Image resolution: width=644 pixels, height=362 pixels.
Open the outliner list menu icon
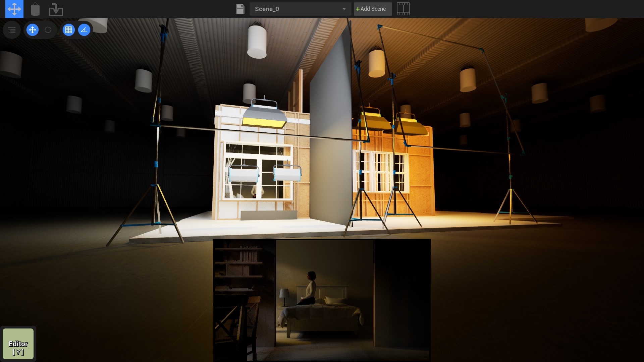tap(12, 30)
